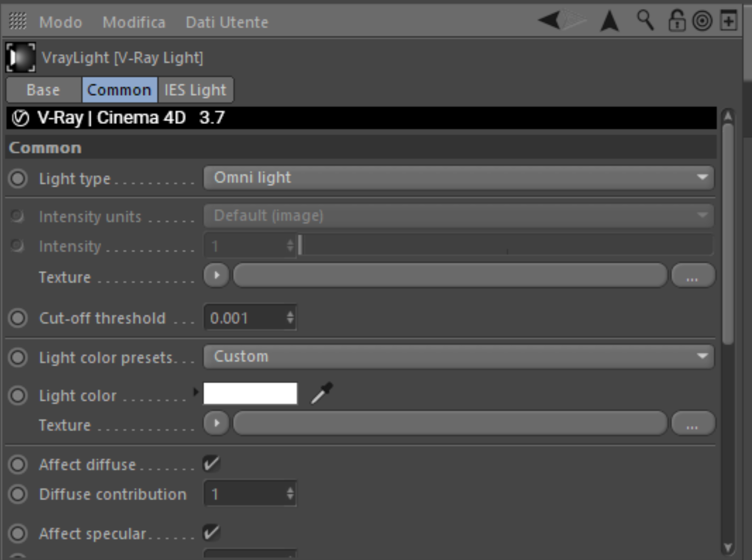Uncheck the Affect diffuse checkbox
Image resolution: width=752 pixels, height=560 pixels.
(x=212, y=464)
